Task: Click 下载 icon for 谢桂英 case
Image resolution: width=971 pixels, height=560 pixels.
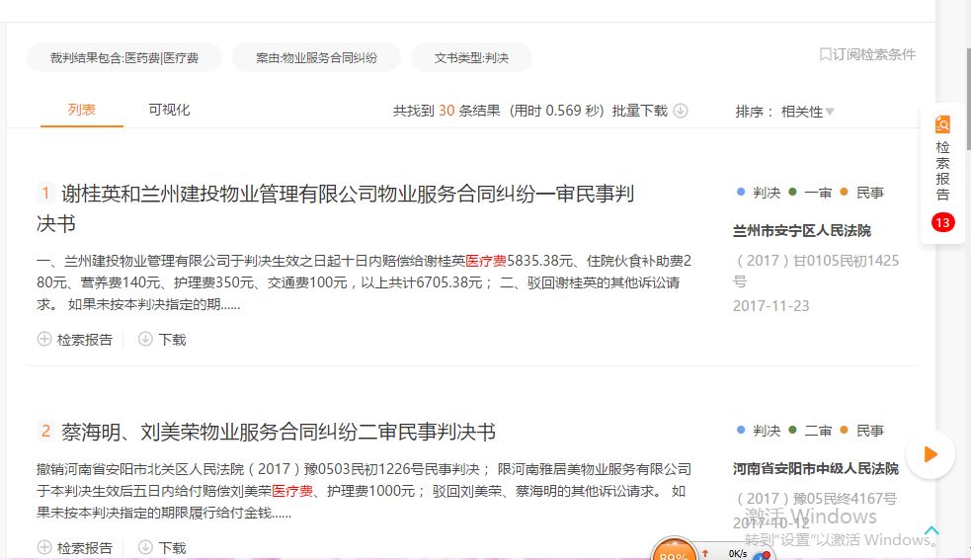Action: click(145, 339)
